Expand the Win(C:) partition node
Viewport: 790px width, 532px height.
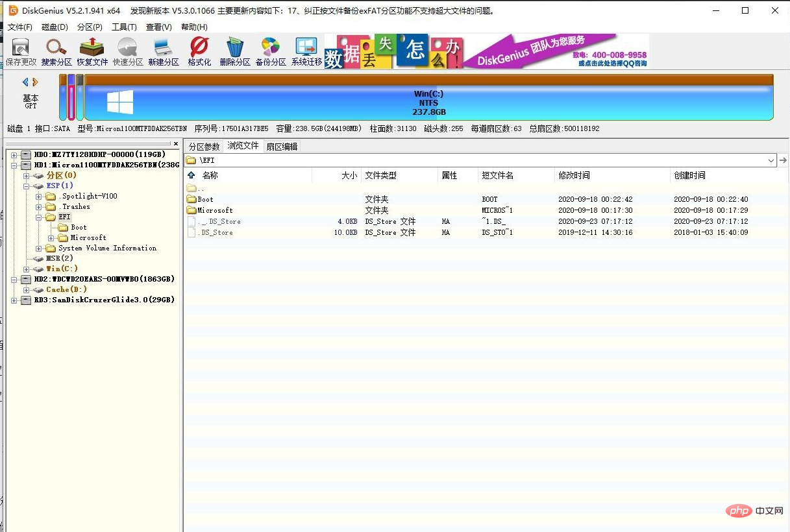[27, 269]
